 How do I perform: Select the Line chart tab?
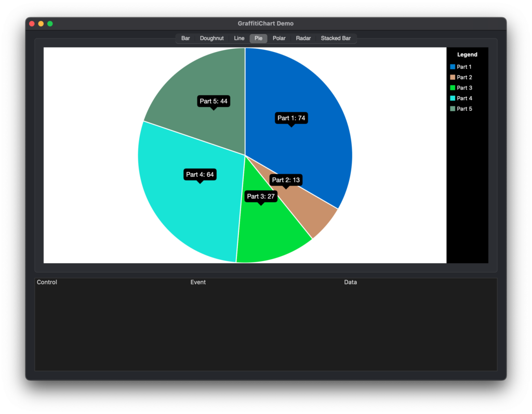tap(239, 38)
